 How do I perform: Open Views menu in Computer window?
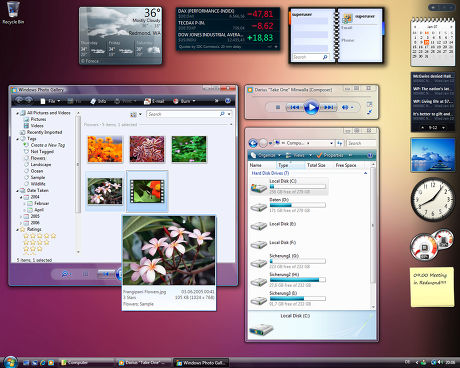(x=299, y=155)
